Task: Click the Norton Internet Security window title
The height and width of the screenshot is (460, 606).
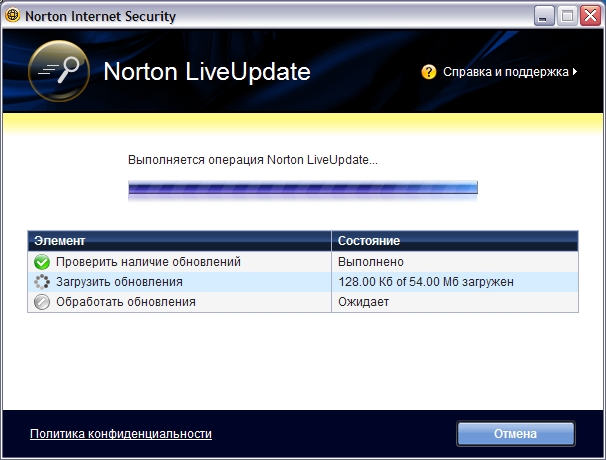Action: 100,16
